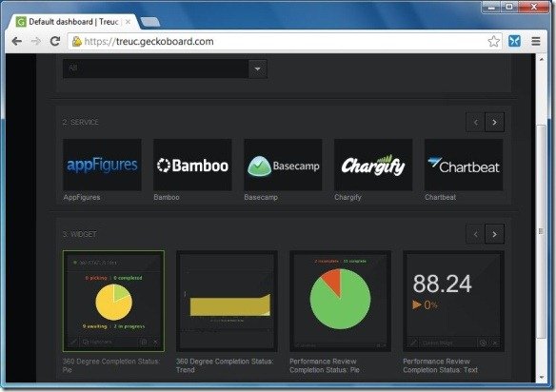556x392 pixels.
Task: Go to previous services page arrow
Action: [475, 123]
